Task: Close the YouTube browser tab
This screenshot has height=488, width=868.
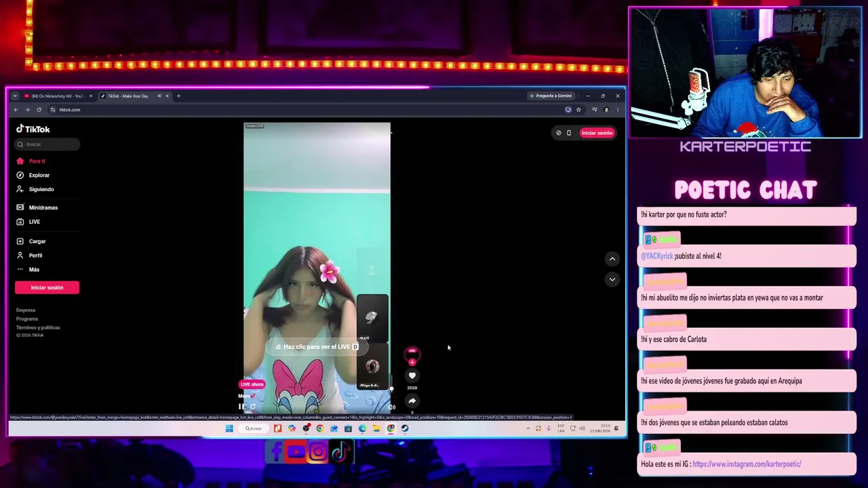Action: pos(90,96)
